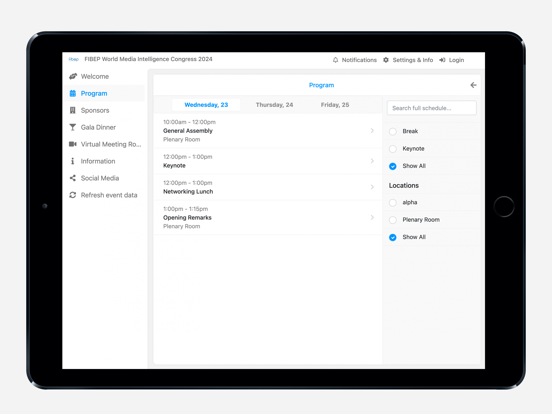
Task: Expand General Assembly session chevron
Action: [372, 131]
